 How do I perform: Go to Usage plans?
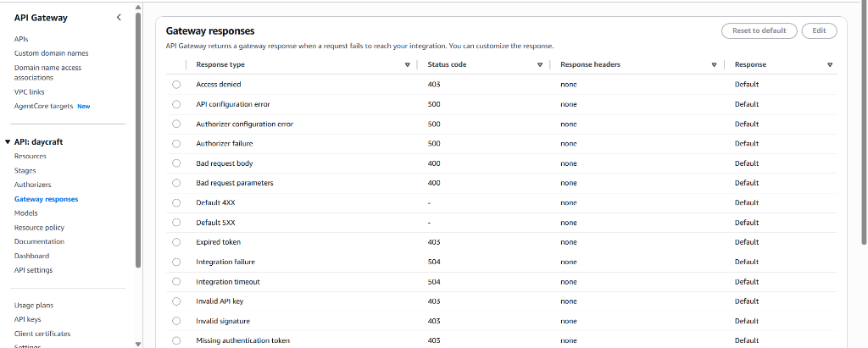[x=34, y=306]
